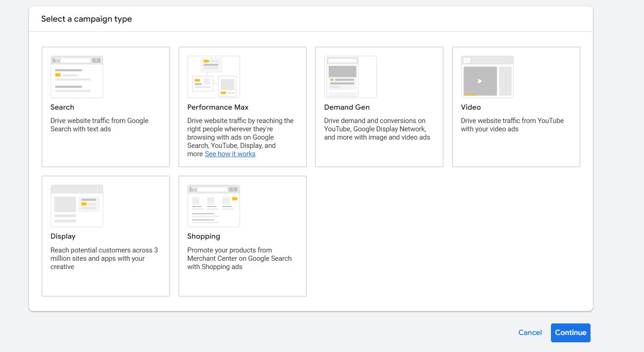
Task: Pick the Shopping campaign title
Action: (x=204, y=236)
